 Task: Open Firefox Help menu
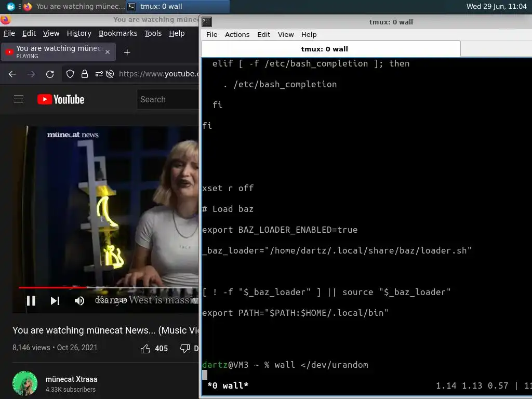pyautogui.click(x=177, y=33)
